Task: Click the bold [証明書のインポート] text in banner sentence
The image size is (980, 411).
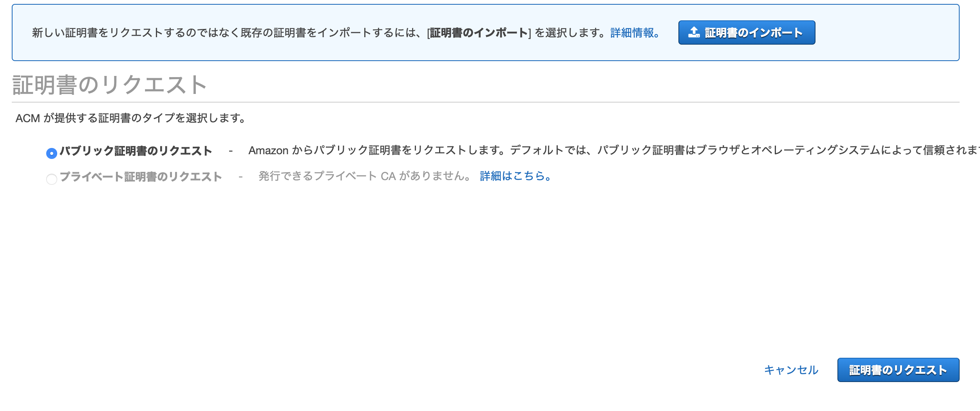Action: click(479, 33)
